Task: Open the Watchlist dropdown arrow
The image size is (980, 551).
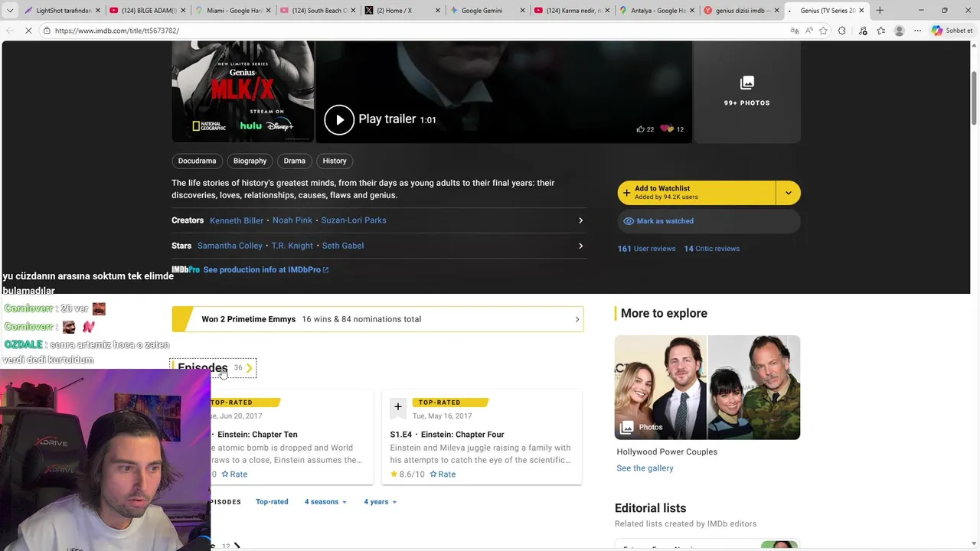Action: click(789, 193)
